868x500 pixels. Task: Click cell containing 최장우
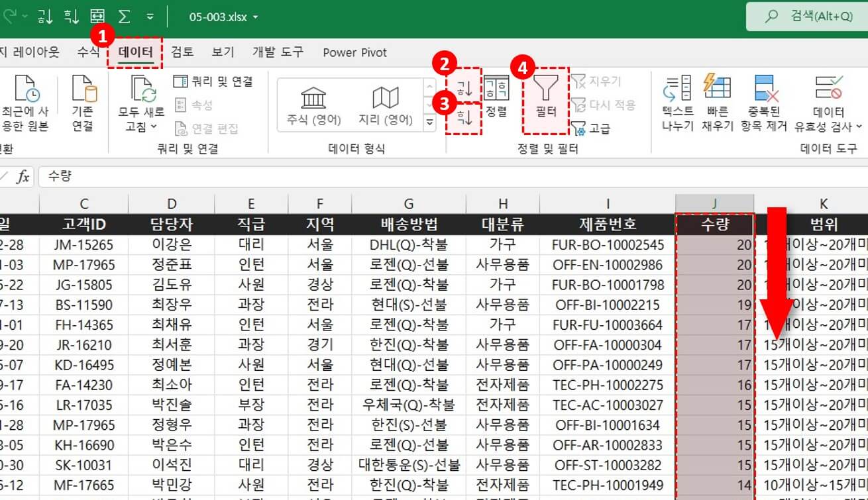(172, 305)
